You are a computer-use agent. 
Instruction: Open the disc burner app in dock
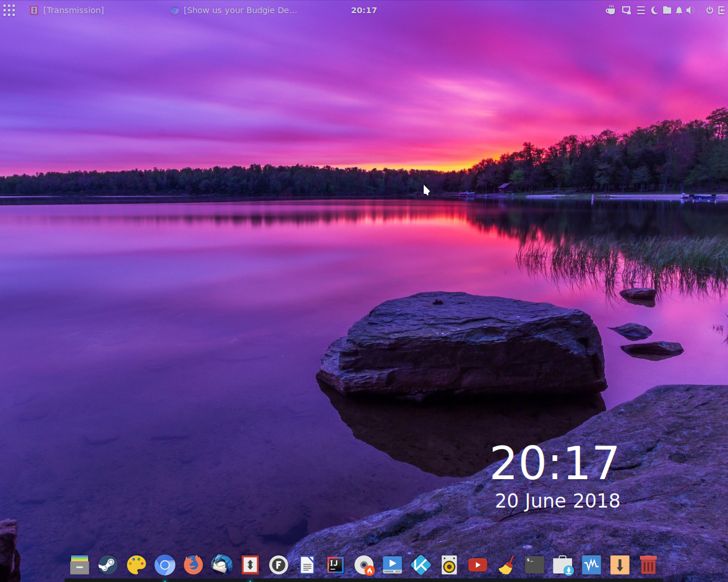coord(364,565)
